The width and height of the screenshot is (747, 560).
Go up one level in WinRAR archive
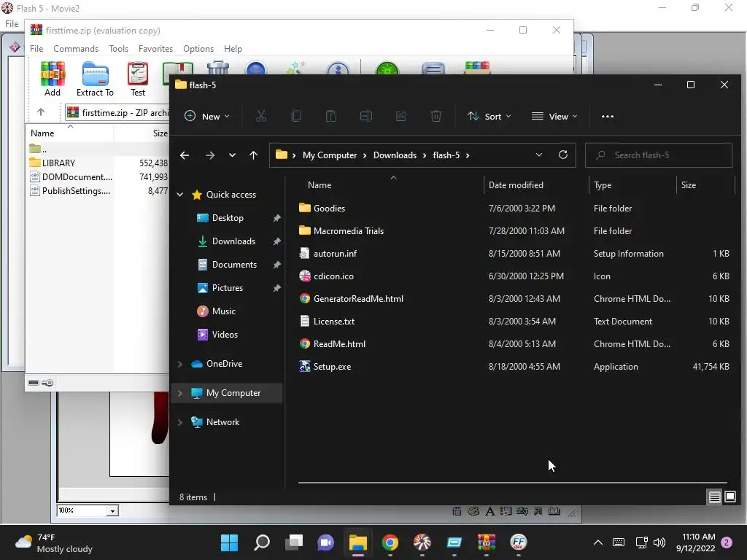[x=41, y=112]
